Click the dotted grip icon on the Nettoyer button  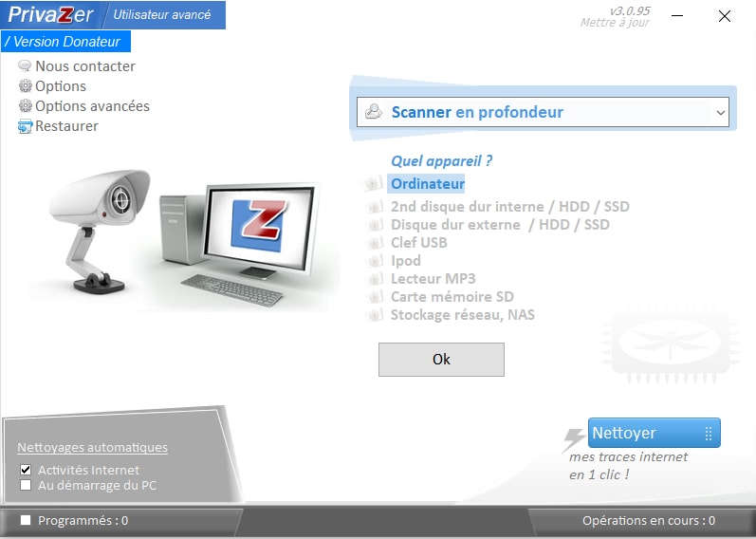pyautogui.click(x=709, y=434)
